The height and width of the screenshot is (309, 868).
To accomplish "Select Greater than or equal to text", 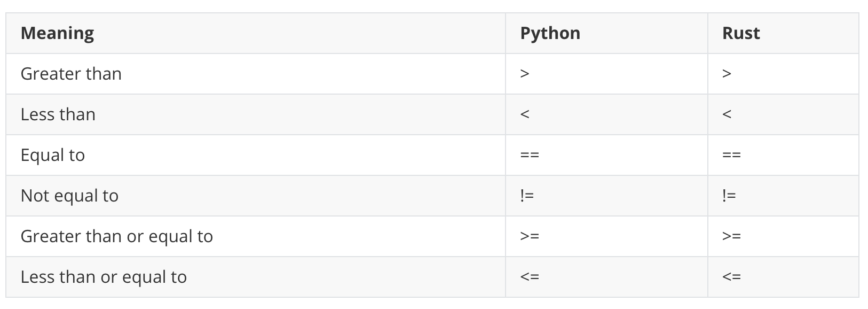I will point(117,236).
